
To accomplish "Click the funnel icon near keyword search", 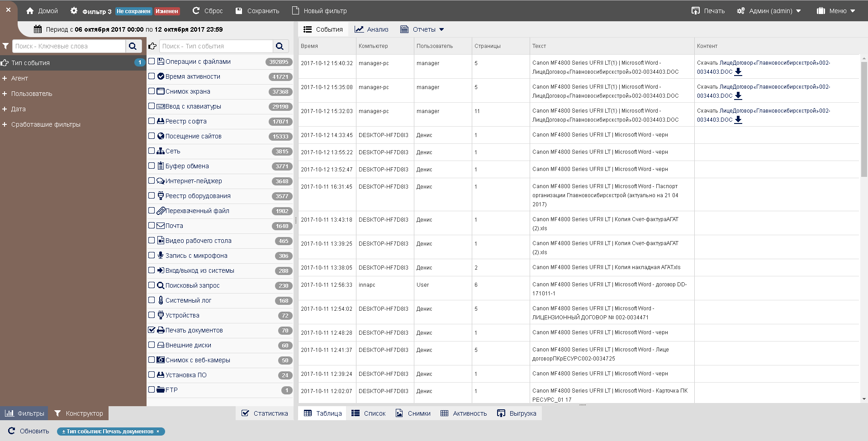I will (x=5, y=46).
